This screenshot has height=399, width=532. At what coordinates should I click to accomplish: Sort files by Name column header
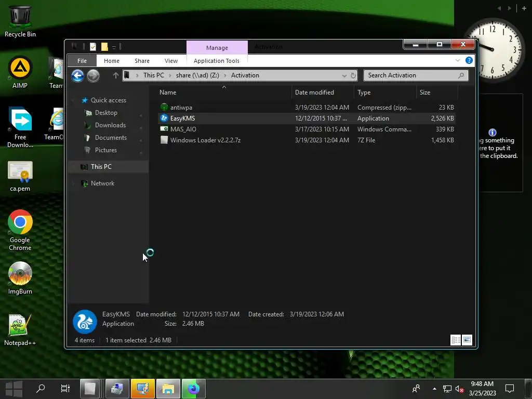coord(168,92)
